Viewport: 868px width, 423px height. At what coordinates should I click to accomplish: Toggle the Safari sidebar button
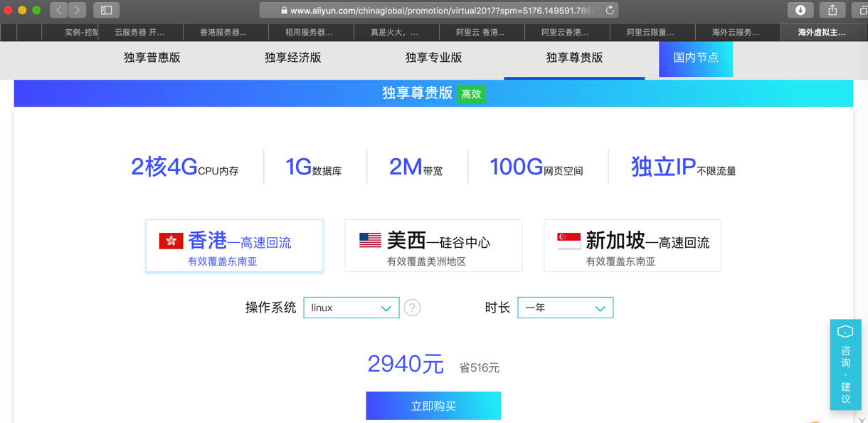click(106, 10)
